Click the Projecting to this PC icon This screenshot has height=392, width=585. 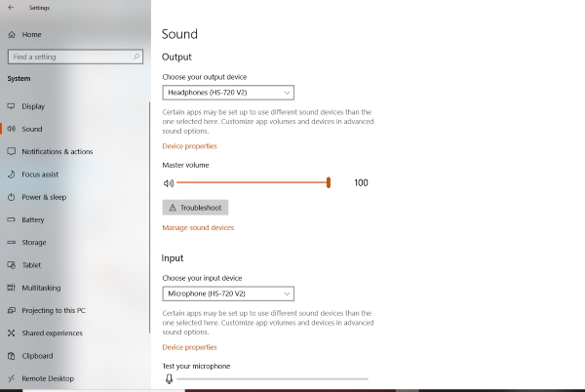pyautogui.click(x=12, y=310)
